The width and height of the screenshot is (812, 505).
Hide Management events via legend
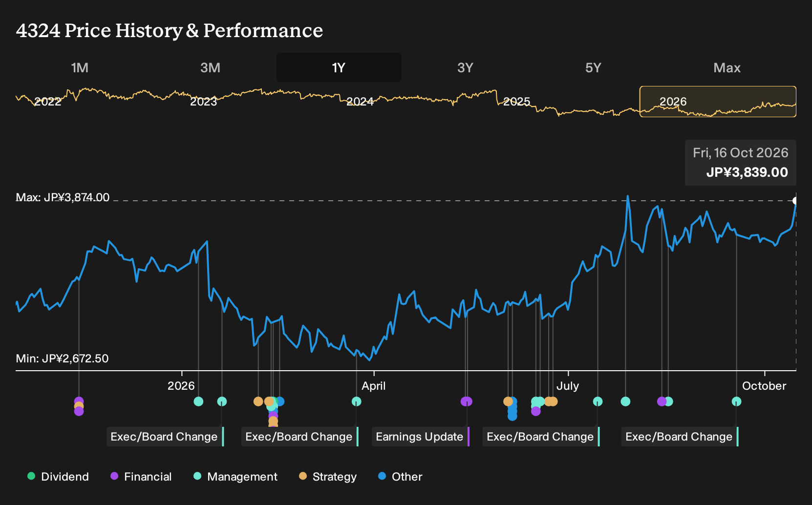235,477
